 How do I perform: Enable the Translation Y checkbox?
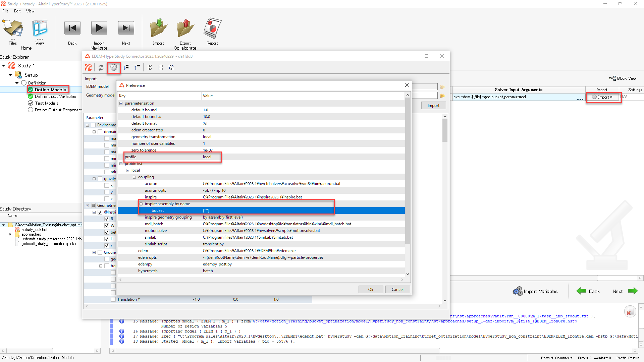pyautogui.click(x=113, y=299)
